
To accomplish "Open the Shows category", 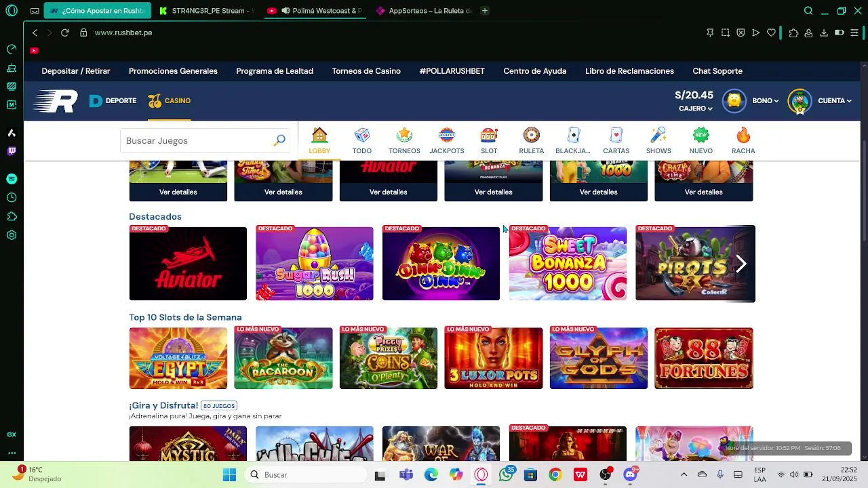I will [x=658, y=140].
